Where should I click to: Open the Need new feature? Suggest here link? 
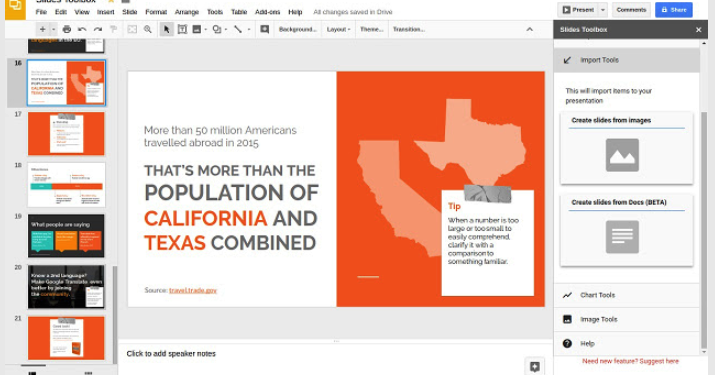pyautogui.click(x=630, y=361)
